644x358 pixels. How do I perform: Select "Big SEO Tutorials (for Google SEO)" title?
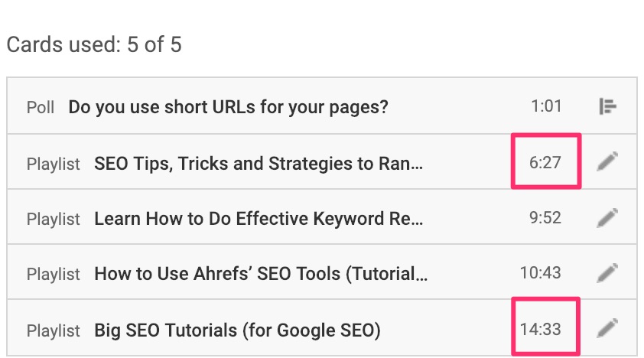(x=237, y=330)
